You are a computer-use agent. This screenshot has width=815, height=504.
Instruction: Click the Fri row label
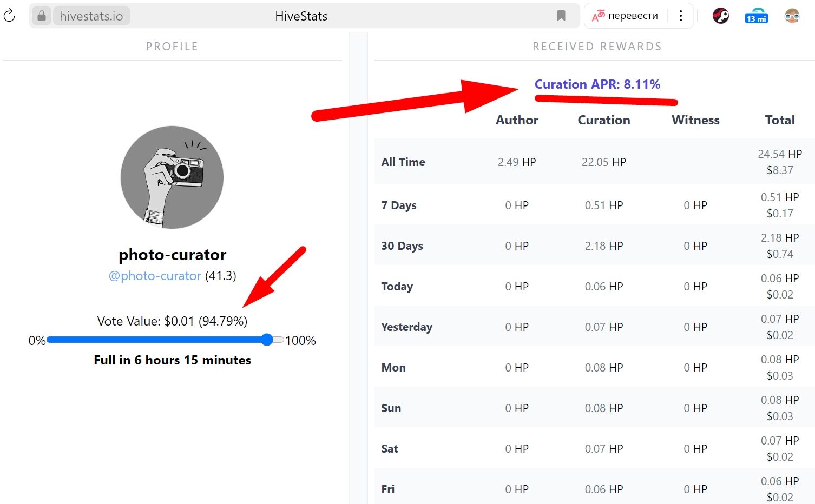(x=388, y=489)
